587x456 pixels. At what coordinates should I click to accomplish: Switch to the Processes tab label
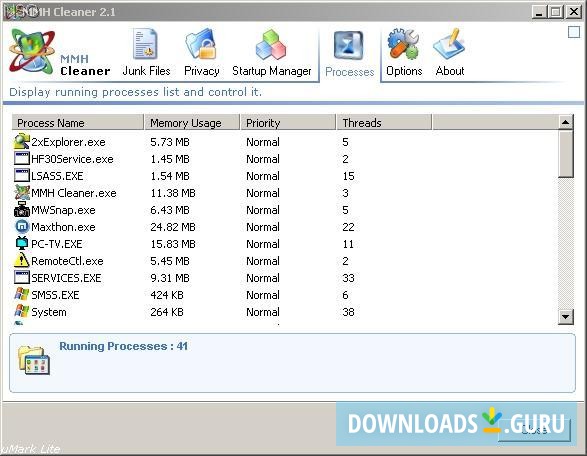click(350, 72)
